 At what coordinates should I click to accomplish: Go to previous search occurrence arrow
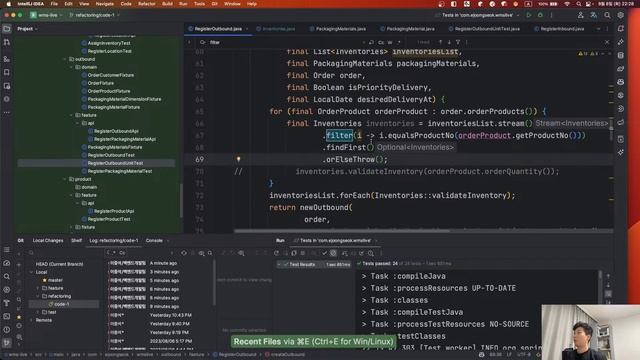coord(440,42)
